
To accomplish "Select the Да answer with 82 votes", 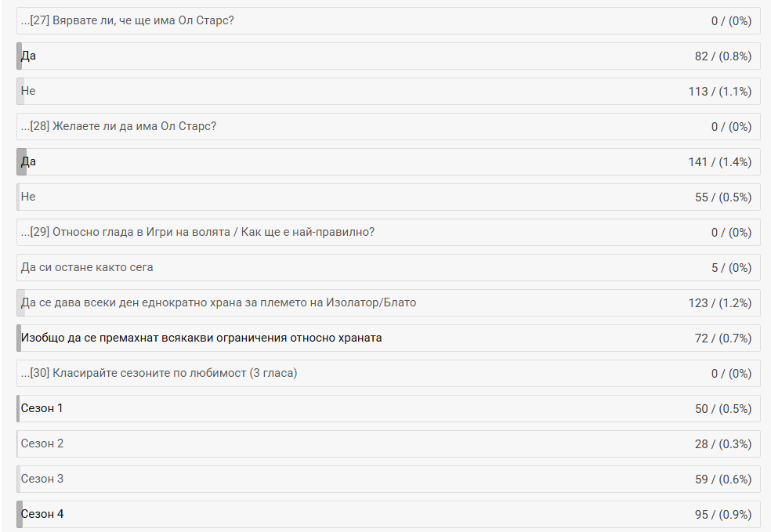I will pyautogui.click(x=28, y=56).
